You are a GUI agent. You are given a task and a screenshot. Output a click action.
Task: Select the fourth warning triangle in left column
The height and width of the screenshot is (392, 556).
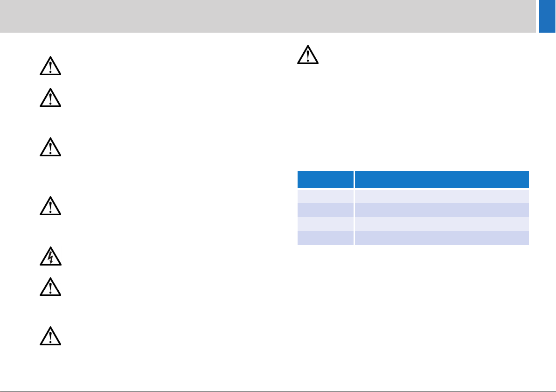(x=50, y=206)
